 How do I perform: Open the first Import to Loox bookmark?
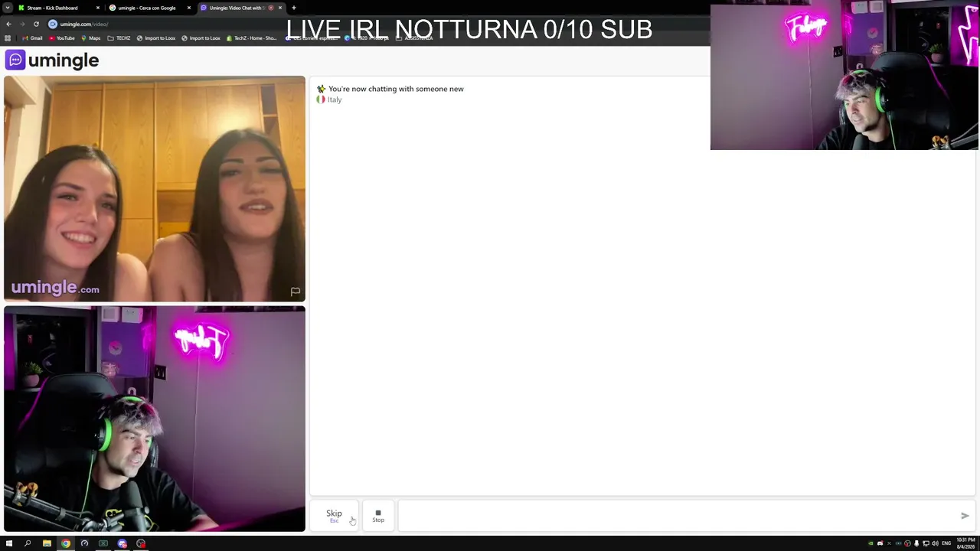155,38
